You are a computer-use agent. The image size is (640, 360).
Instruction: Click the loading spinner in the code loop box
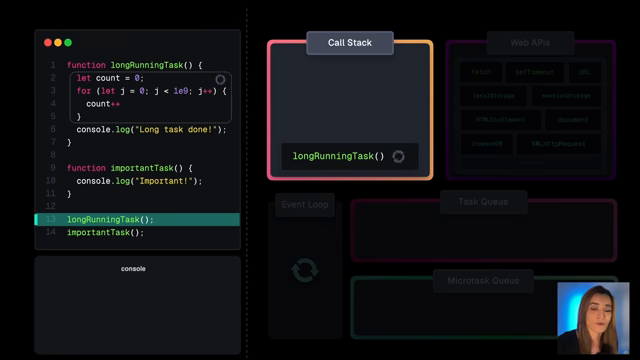coord(220,80)
